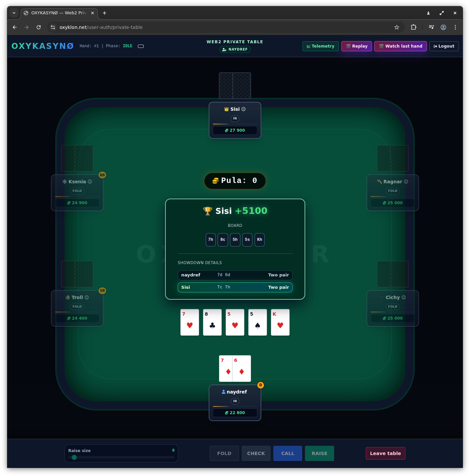Screen dimensions: 470x476
Task: Click the coins icon in Pula pot
Action: (x=216, y=181)
